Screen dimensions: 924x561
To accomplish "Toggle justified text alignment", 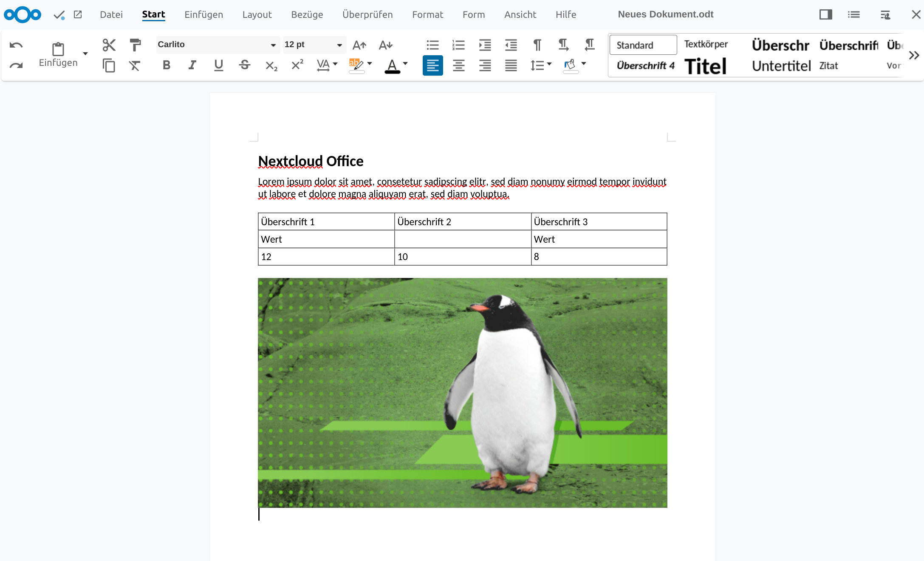I will coord(511,66).
